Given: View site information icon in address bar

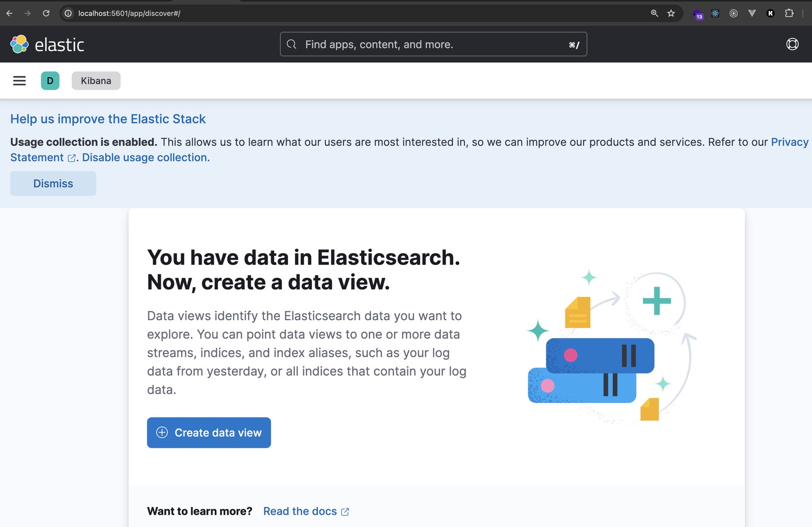Looking at the screenshot, I should pyautogui.click(x=68, y=13).
